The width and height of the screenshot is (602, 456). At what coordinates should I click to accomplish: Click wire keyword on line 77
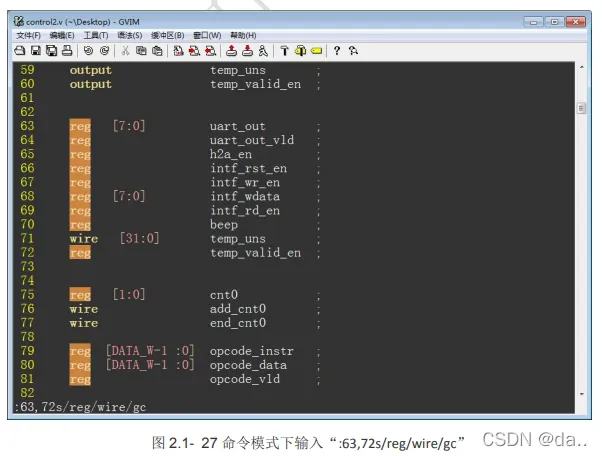[84, 323]
